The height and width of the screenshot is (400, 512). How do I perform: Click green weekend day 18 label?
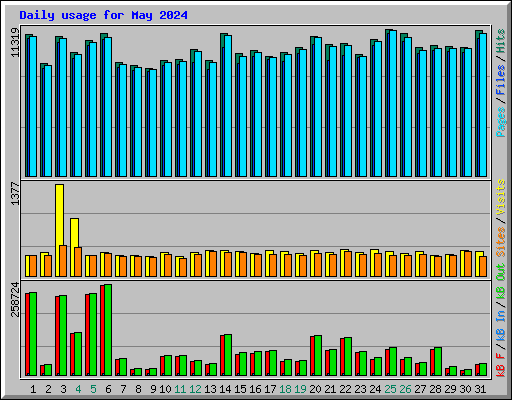pyautogui.click(x=285, y=389)
